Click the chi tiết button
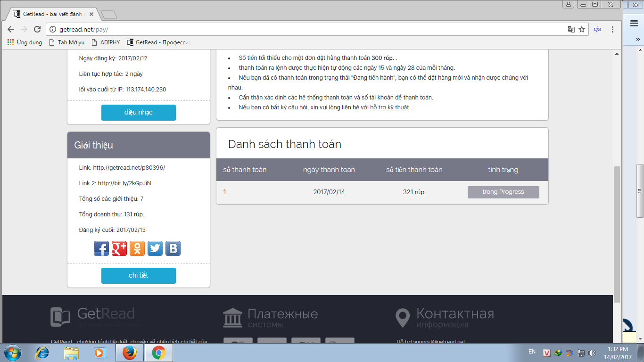The width and height of the screenshot is (644, 362). click(139, 276)
